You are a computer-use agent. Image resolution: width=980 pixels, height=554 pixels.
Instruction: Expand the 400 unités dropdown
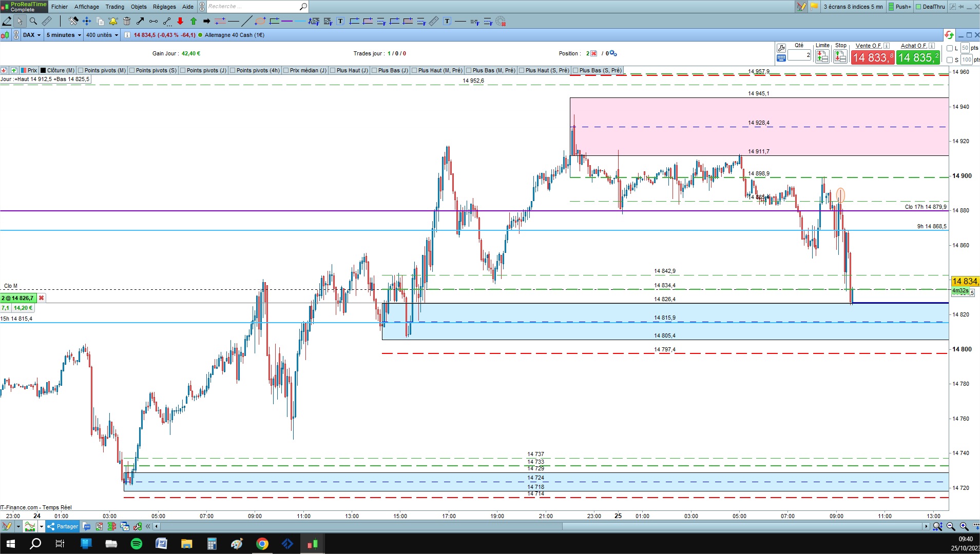(x=102, y=35)
